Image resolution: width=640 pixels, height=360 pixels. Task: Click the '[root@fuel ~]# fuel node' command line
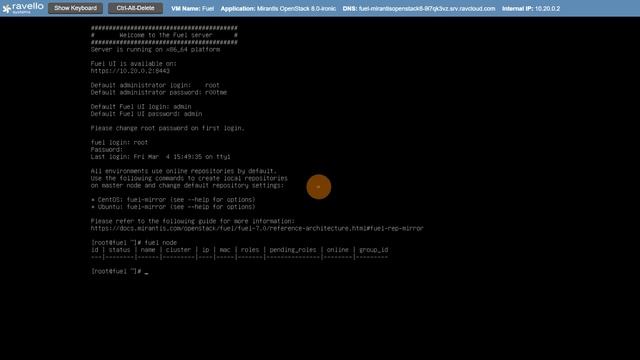coord(134,242)
